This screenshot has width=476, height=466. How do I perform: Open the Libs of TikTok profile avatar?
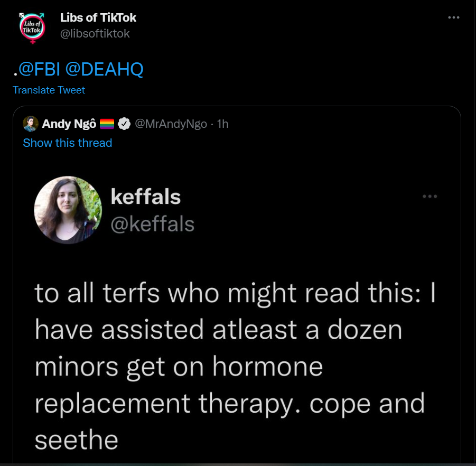(33, 27)
